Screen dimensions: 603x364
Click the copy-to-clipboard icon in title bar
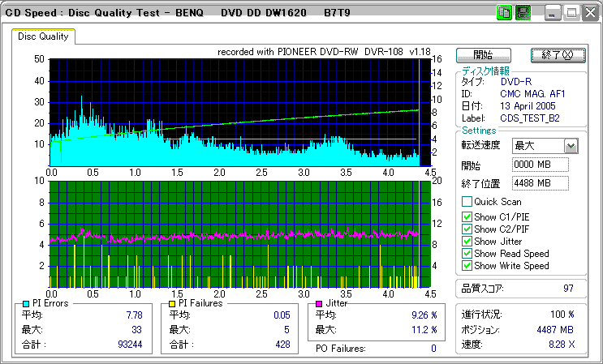(504, 13)
